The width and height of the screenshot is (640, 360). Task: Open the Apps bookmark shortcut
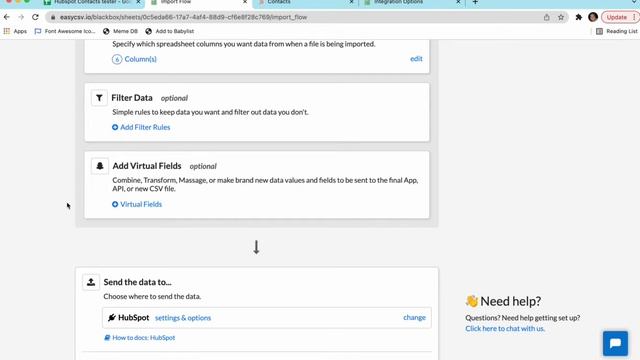[15, 31]
